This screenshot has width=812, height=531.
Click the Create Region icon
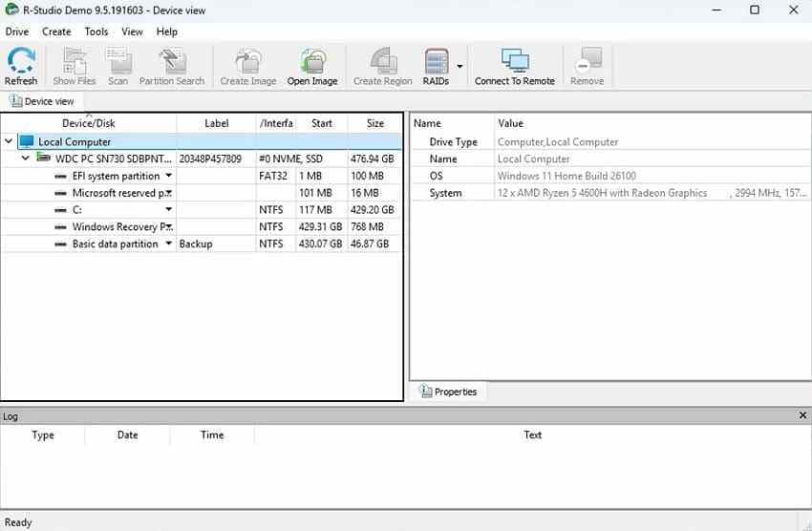click(383, 60)
